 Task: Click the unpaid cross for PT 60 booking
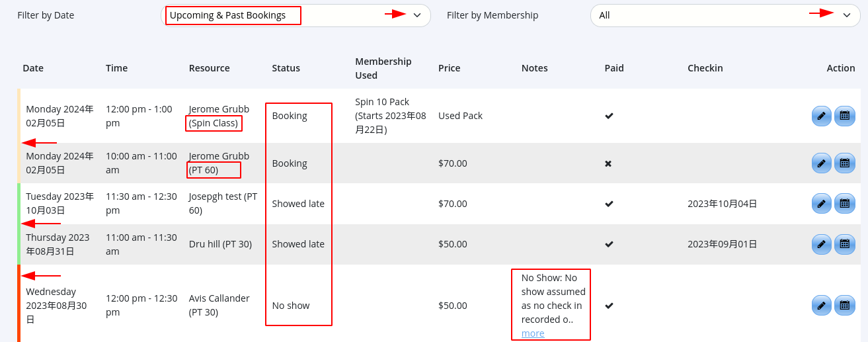click(608, 163)
